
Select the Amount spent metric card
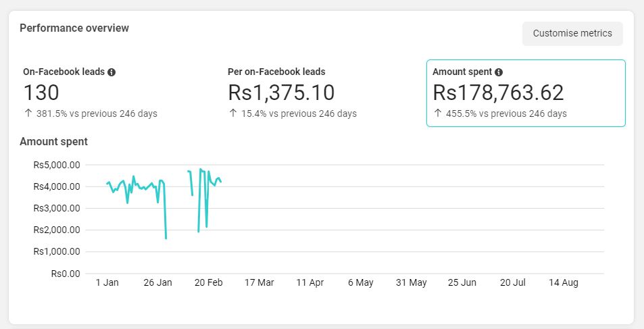(x=526, y=93)
